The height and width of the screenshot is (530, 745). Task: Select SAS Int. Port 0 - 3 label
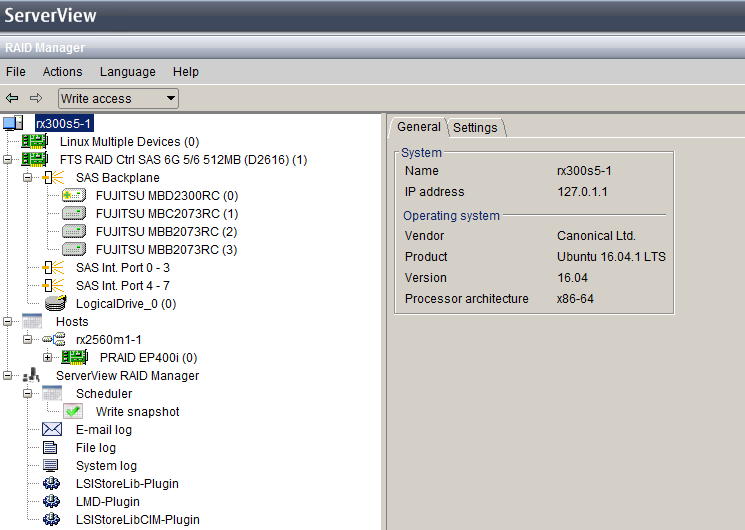pos(123,268)
